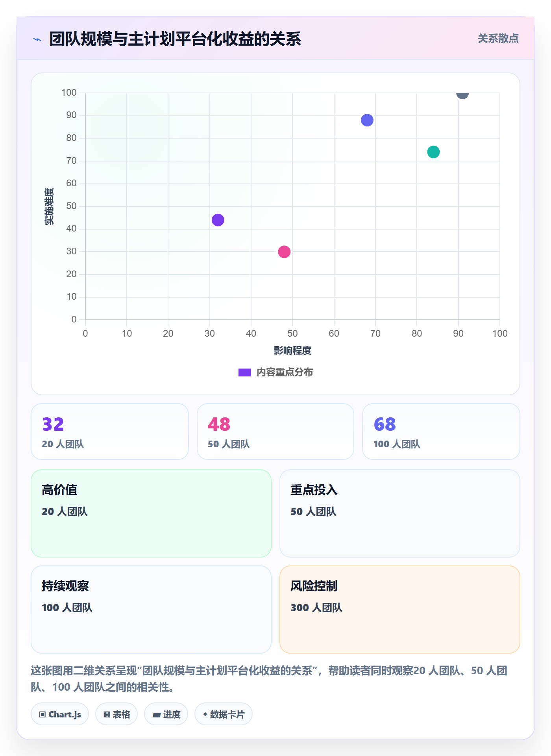Select the 持续观察 quadrant card
Screen dimensions: 551x756
point(151,610)
